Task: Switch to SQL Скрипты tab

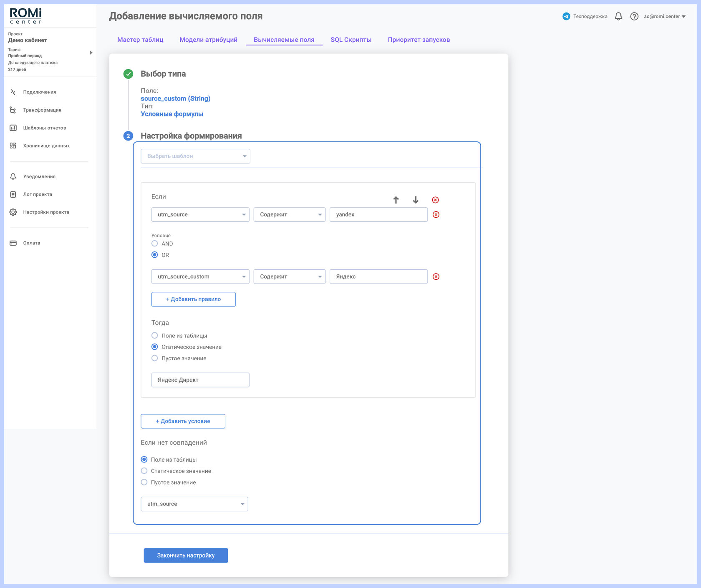Action: (351, 40)
